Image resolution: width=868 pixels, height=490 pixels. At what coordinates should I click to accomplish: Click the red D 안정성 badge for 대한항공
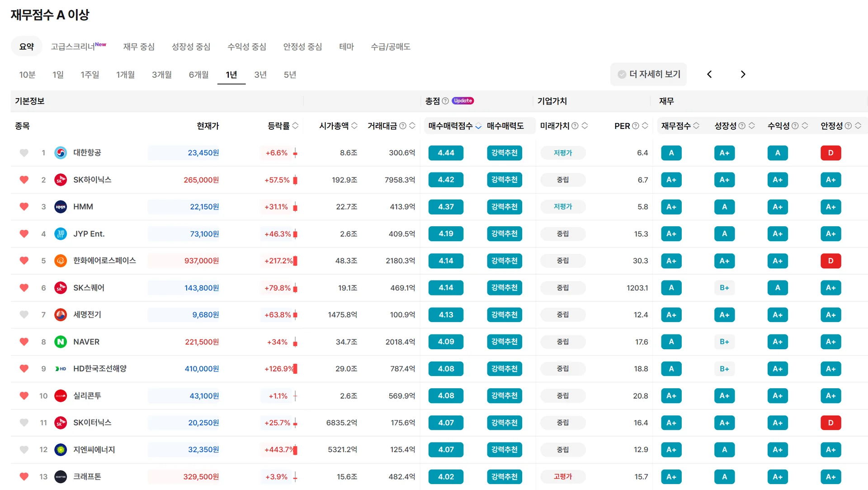click(830, 153)
